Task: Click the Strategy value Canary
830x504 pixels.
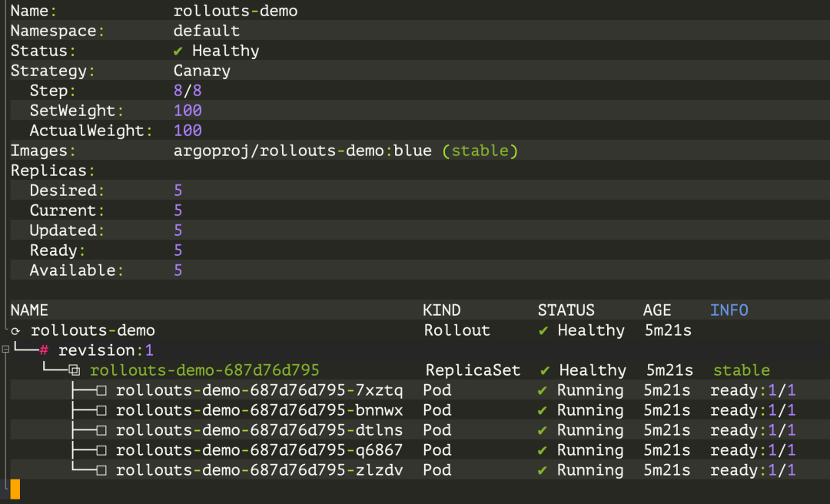Action: coord(202,71)
